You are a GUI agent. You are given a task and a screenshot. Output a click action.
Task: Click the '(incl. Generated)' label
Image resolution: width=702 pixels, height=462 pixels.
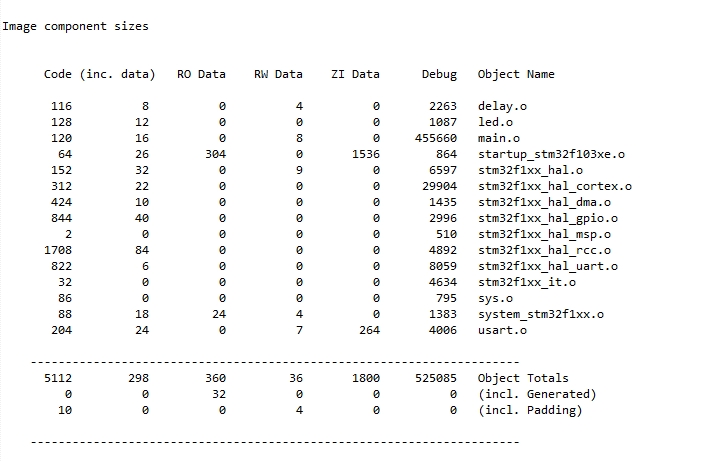tap(537, 394)
